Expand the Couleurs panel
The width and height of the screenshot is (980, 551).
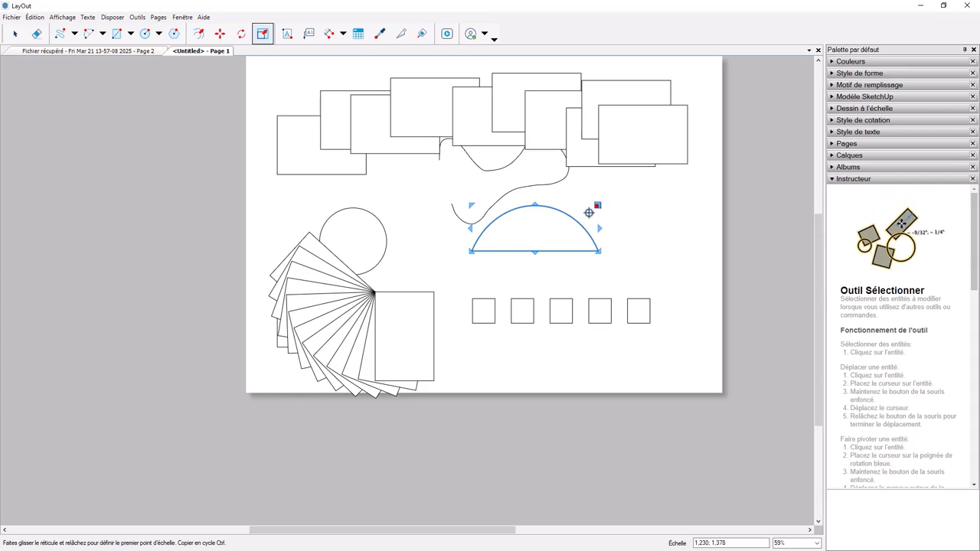831,61
